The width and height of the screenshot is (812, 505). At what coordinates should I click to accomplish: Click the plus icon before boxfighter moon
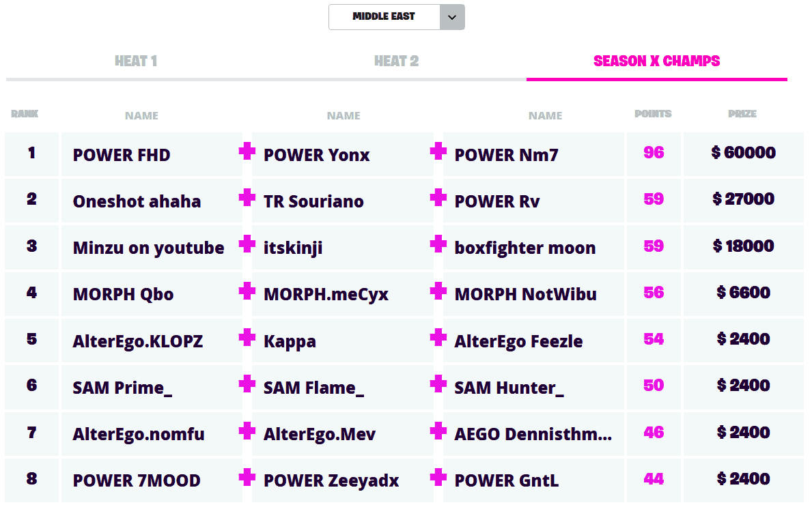(438, 244)
